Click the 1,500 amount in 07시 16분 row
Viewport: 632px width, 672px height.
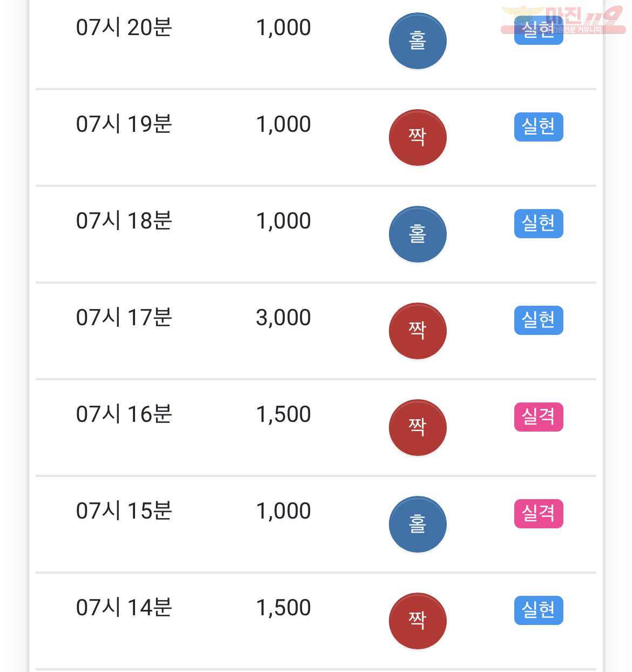[x=284, y=414]
